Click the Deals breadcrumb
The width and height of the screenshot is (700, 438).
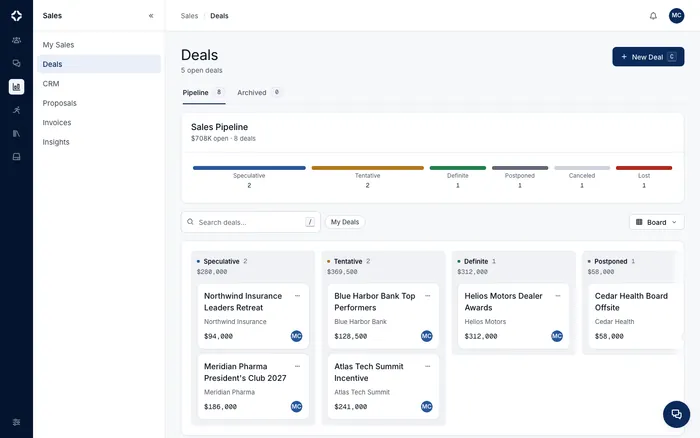219,16
